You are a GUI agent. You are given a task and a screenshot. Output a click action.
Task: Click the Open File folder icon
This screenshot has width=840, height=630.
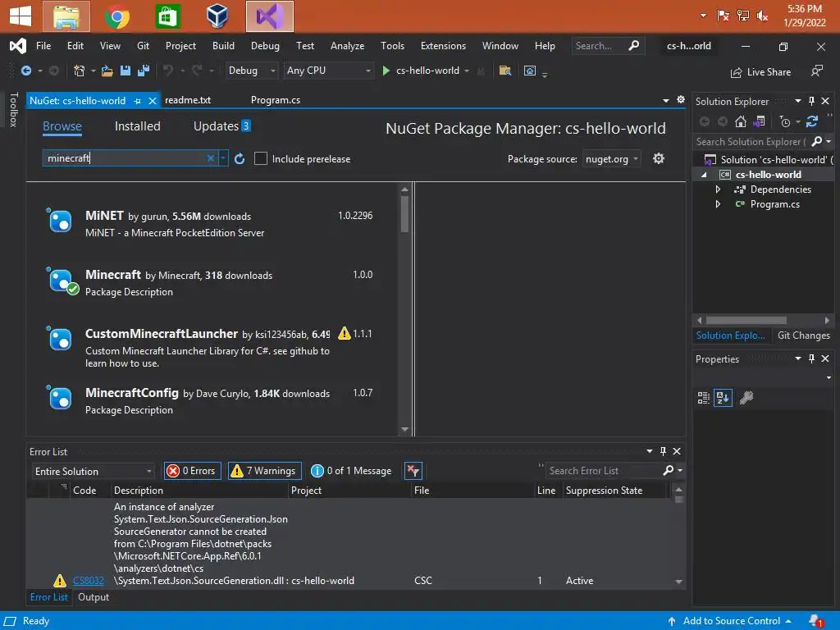coord(107,71)
